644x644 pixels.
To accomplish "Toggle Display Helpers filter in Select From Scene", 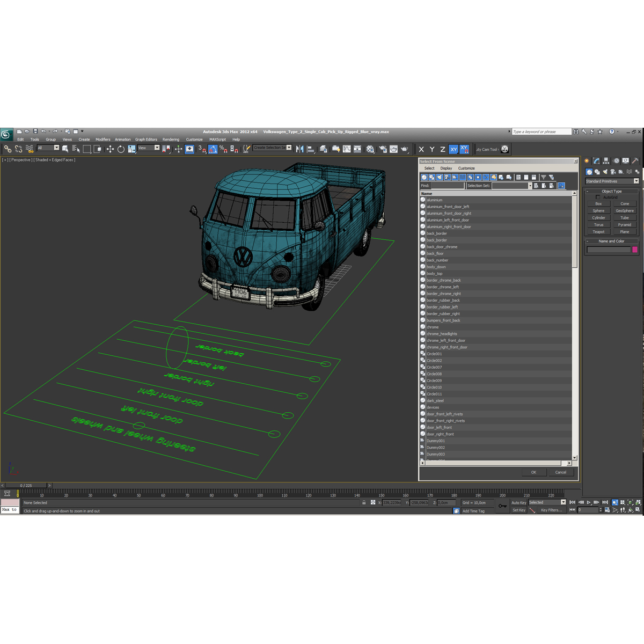I will (x=455, y=177).
